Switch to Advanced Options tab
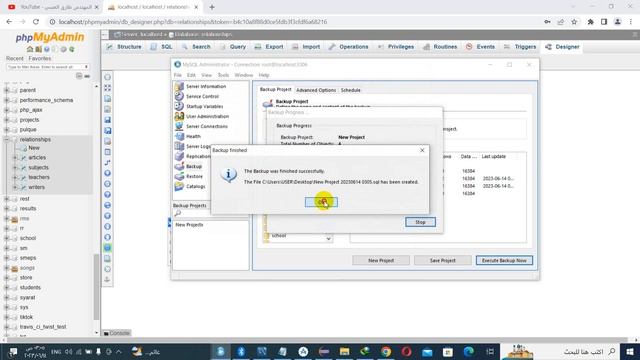The height and width of the screenshot is (360, 640). [316, 90]
